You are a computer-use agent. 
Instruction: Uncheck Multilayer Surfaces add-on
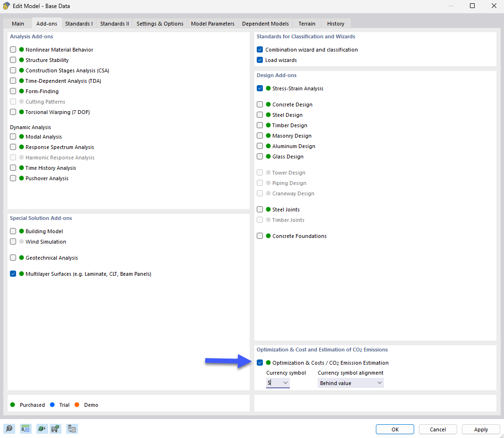[13, 274]
